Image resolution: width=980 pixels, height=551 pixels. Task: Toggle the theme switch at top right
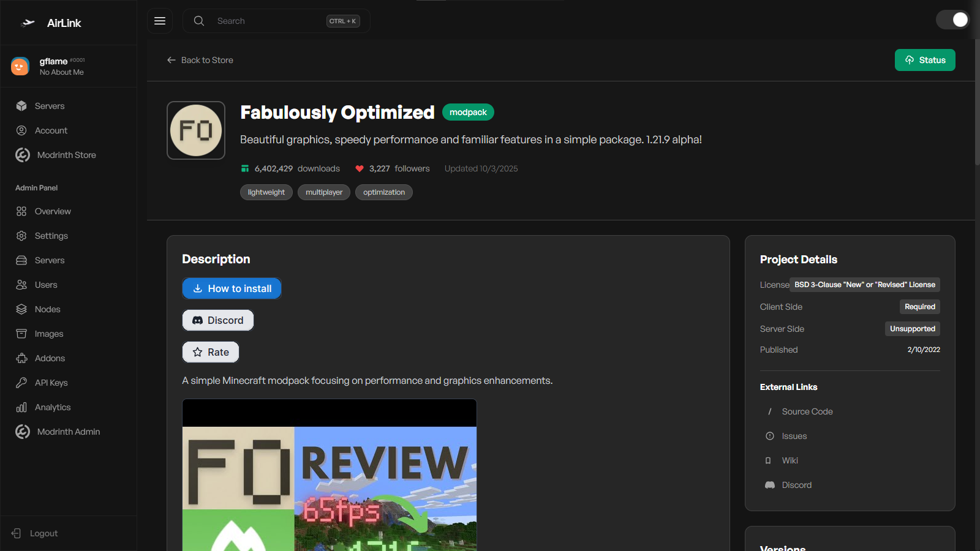click(x=952, y=20)
